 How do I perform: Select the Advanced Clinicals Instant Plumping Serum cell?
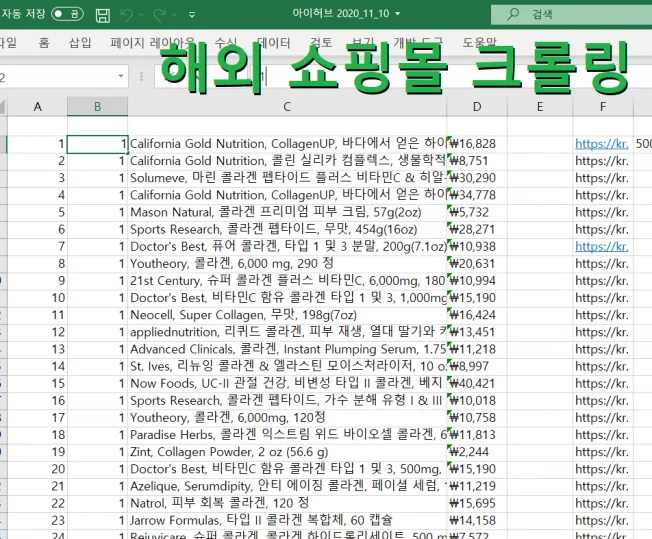tap(287, 349)
